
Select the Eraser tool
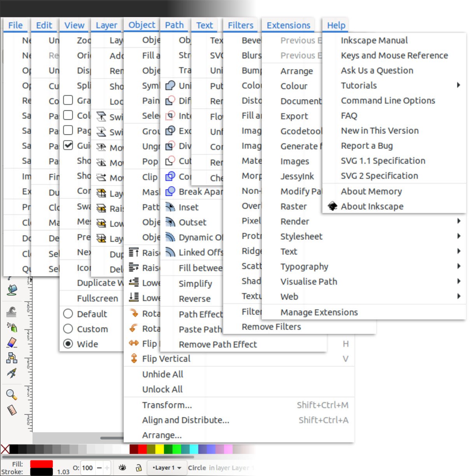pos(12,342)
